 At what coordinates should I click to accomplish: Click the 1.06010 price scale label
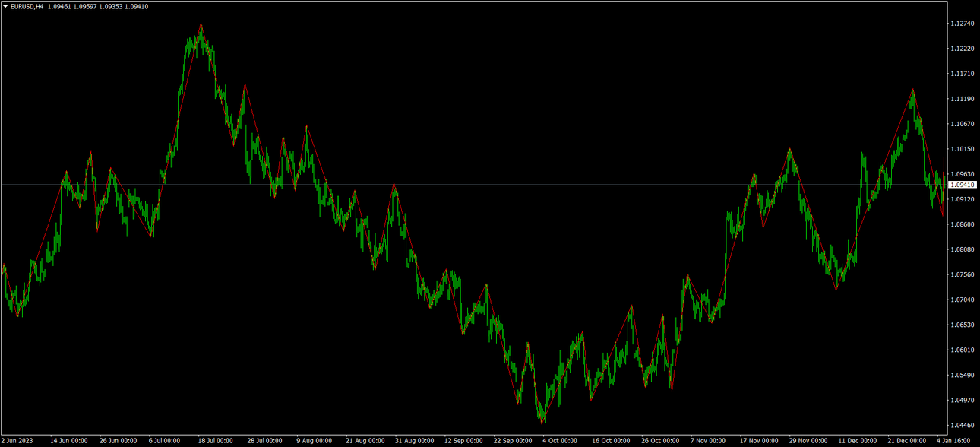tap(963, 350)
